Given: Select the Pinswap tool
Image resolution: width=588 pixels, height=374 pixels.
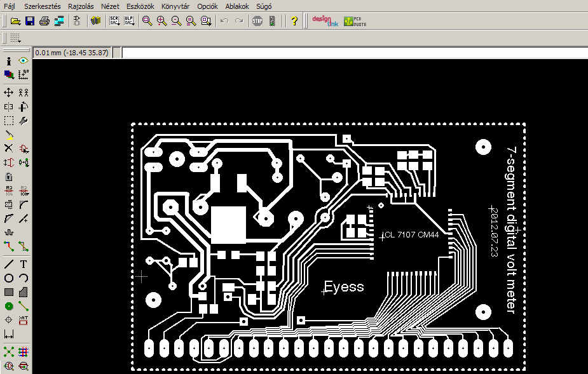Looking at the screenshot, I should pyautogui.click(x=9, y=163).
